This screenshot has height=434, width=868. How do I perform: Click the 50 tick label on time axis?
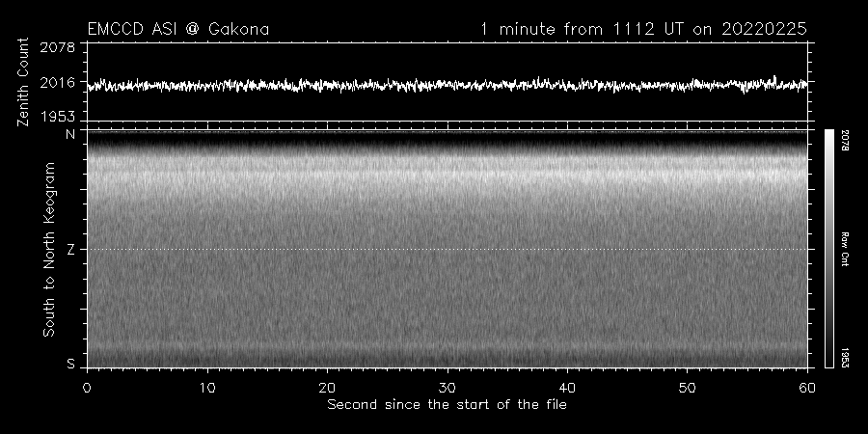[x=687, y=388]
